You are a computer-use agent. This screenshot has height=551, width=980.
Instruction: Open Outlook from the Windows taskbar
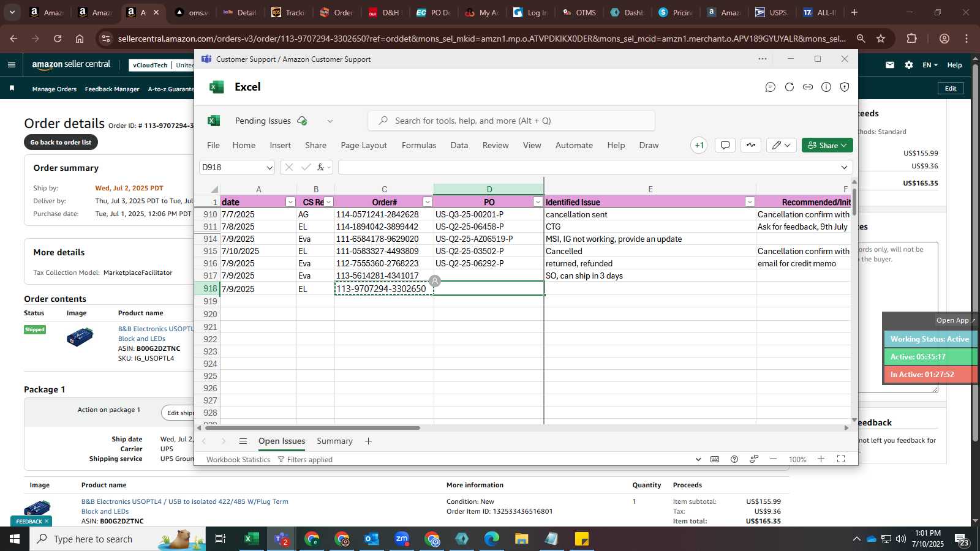coord(372,539)
